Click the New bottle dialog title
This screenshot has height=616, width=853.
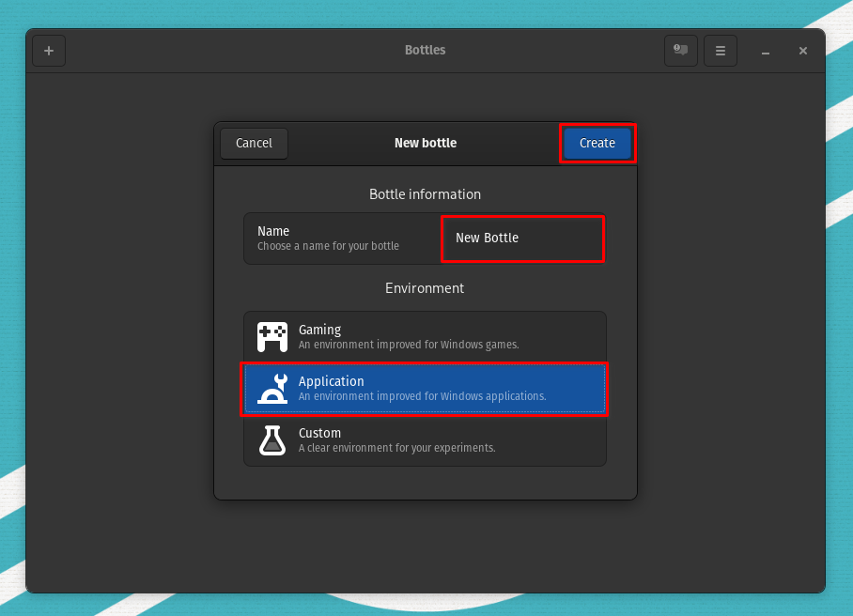(x=425, y=143)
